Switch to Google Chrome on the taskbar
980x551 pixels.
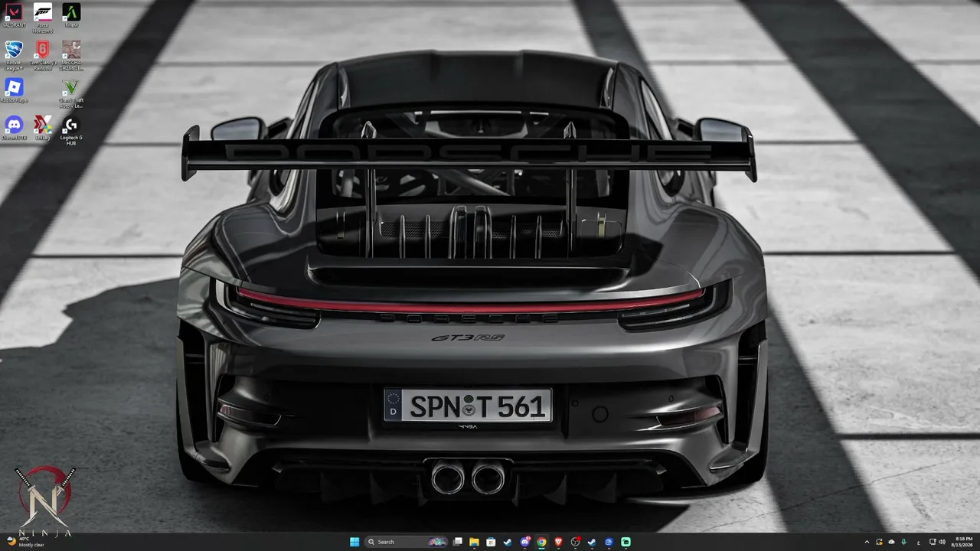tap(542, 542)
